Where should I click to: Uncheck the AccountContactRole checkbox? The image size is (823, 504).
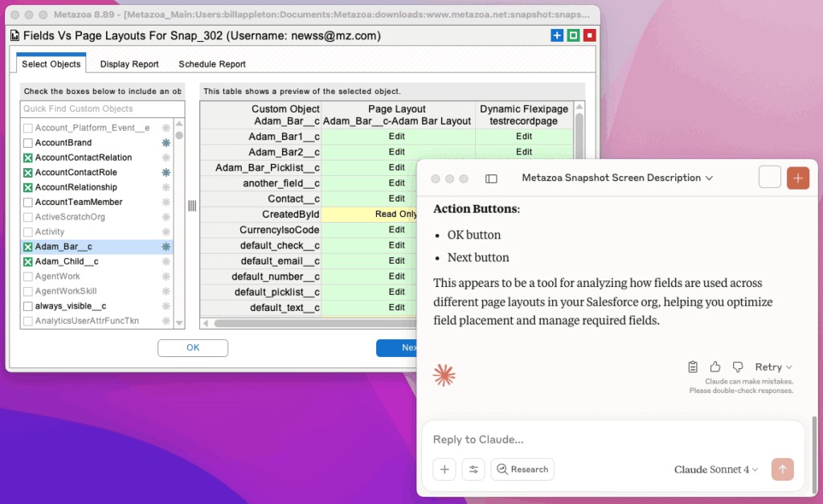[x=28, y=172]
